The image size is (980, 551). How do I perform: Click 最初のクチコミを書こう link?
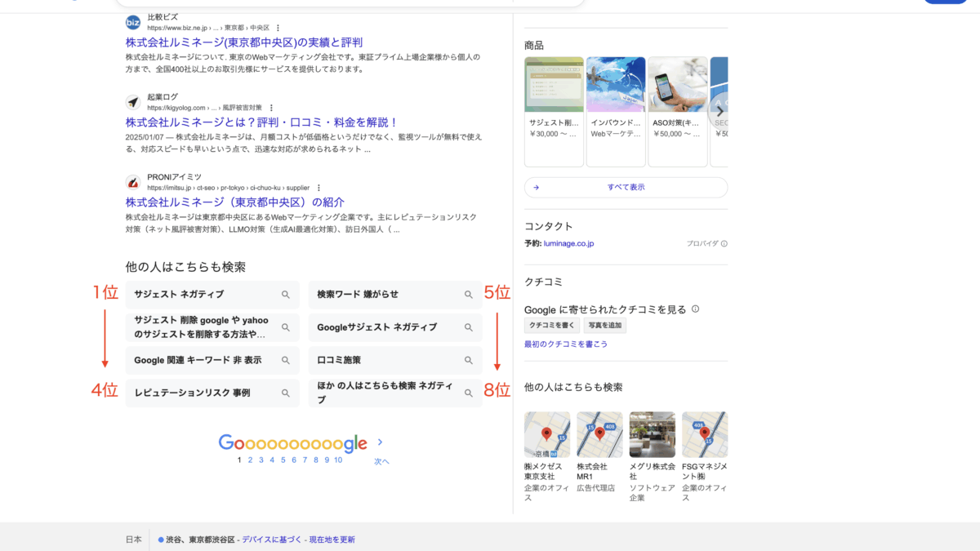[566, 344]
